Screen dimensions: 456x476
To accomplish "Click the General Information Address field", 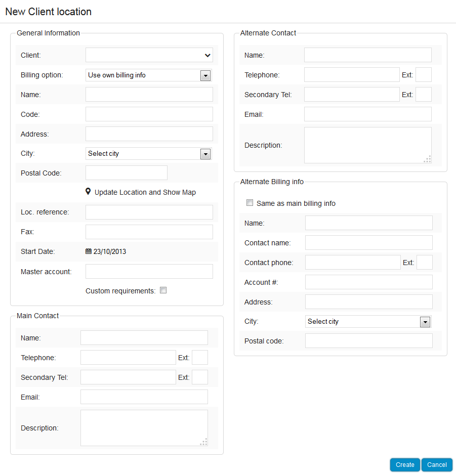I will 149,134.
